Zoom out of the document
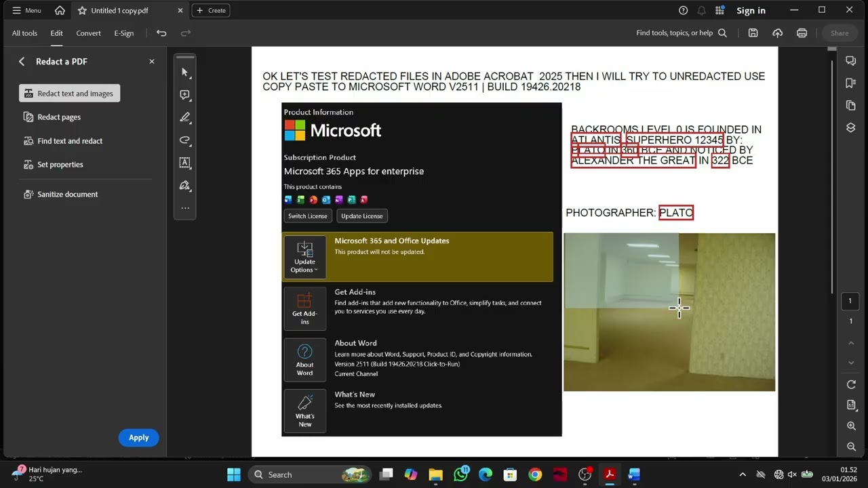This screenshot has width=868, height=488. (851, 447)
